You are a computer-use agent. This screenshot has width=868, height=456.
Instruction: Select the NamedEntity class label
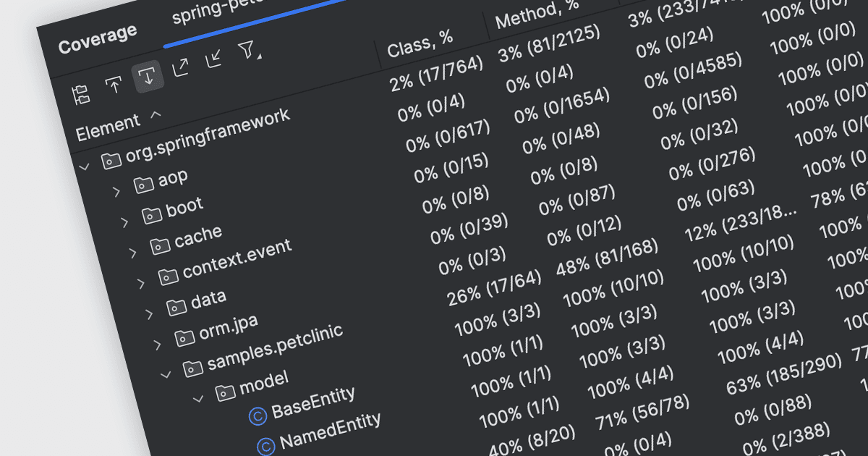(330, 431)
